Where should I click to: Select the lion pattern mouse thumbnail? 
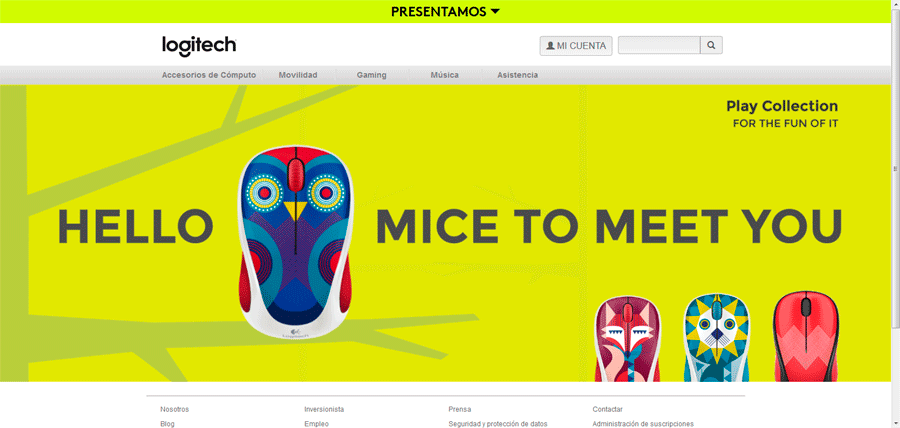[716, 338]
